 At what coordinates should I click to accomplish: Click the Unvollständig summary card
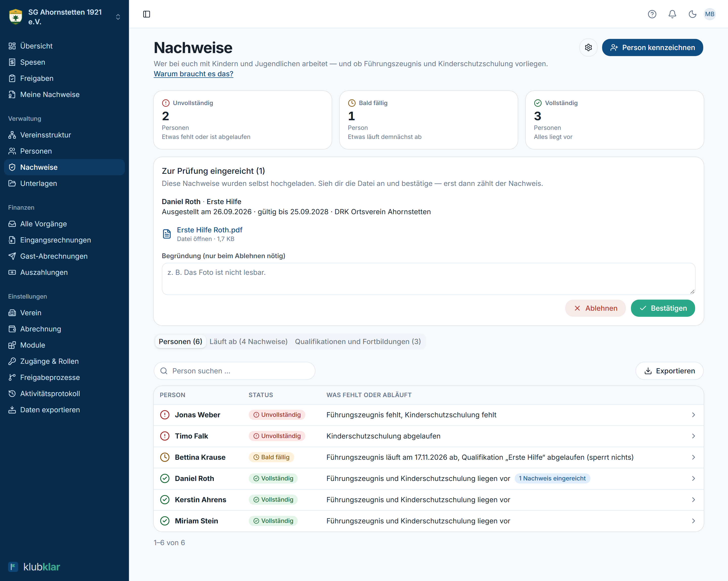(242, 120)
